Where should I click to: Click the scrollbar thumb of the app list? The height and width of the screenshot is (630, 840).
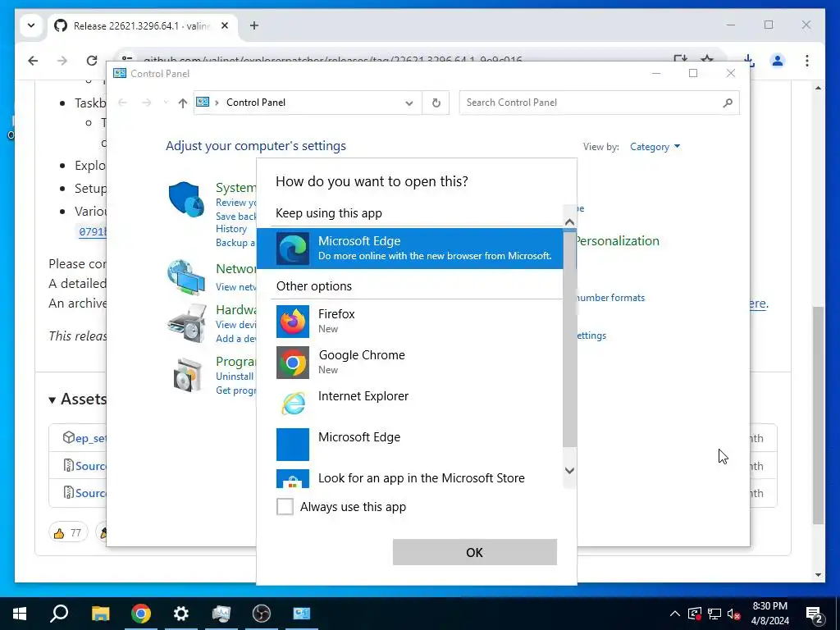[x=569, y=337]
